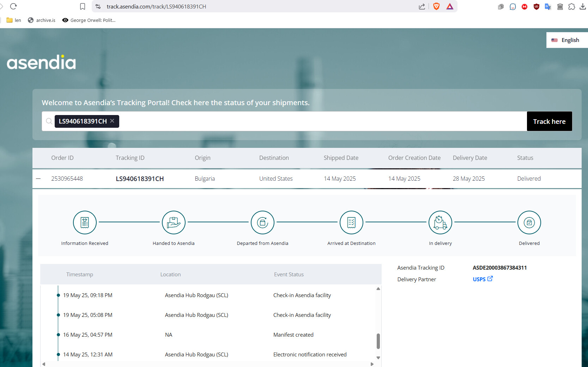Click the Information Received step icon
Screen dimensions: 588x367
pyautogui.click(x=85, y=222)
